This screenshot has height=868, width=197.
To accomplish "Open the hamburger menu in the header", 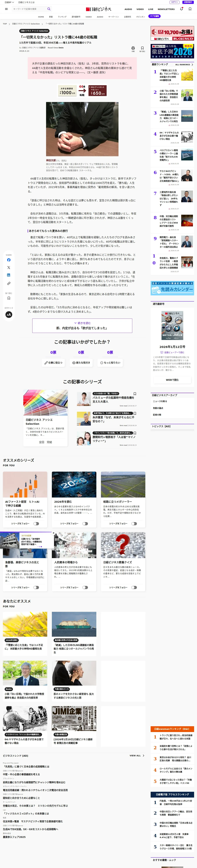I will (6, 9).
